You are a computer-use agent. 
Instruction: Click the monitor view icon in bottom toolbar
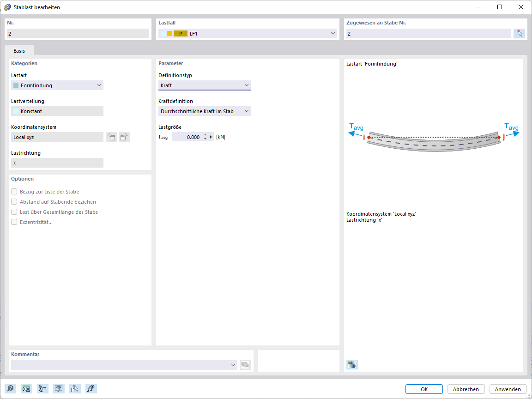(59, 388)
